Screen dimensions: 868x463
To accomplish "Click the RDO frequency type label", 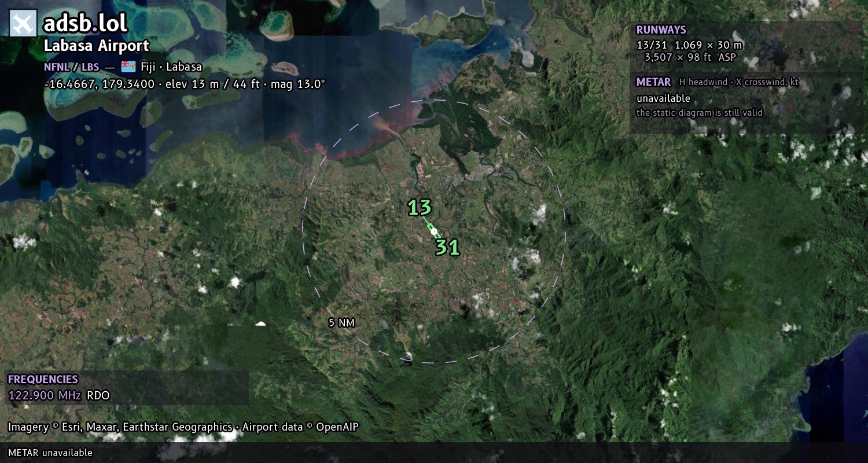I will coord(98,396).
